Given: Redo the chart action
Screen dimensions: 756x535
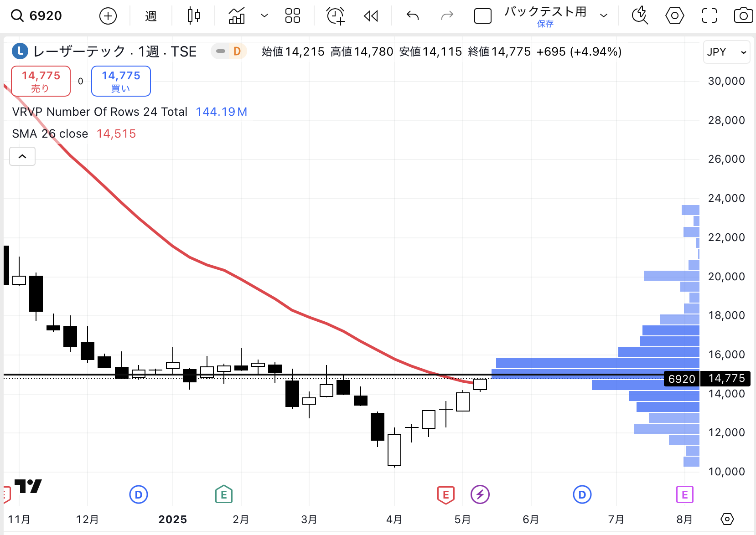Looking at the screenshot, I should [x=447, y=16].
